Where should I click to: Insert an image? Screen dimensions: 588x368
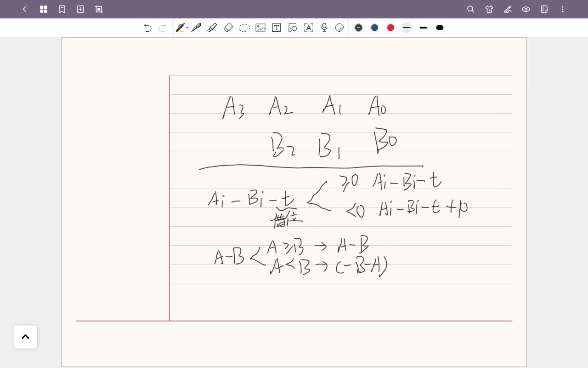point(260,28)
